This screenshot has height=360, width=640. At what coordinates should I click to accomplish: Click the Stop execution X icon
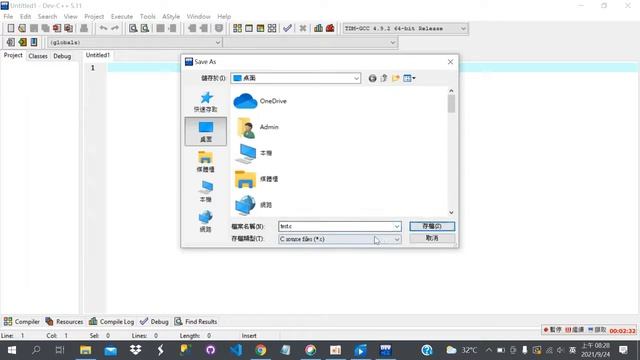point(302,28)
